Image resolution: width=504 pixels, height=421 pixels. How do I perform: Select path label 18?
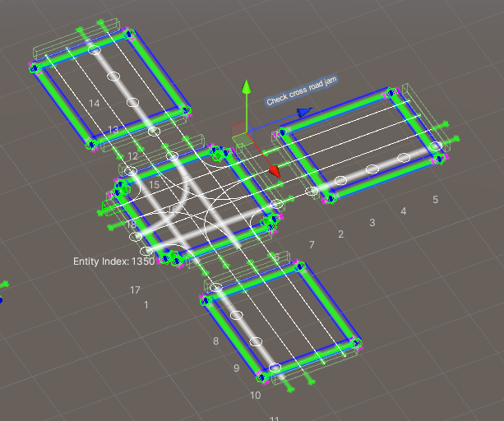(132, 224)
